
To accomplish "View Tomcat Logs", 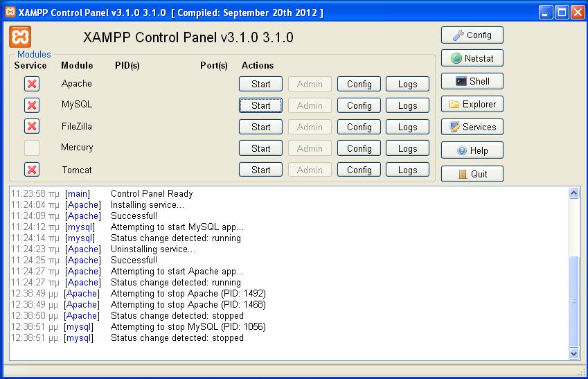I will coord(408,170).
